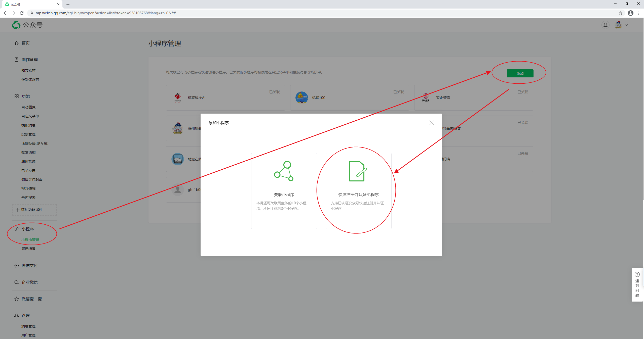Click the 公众号 logo
The image size is (644, 339).
tap(27, 25)
